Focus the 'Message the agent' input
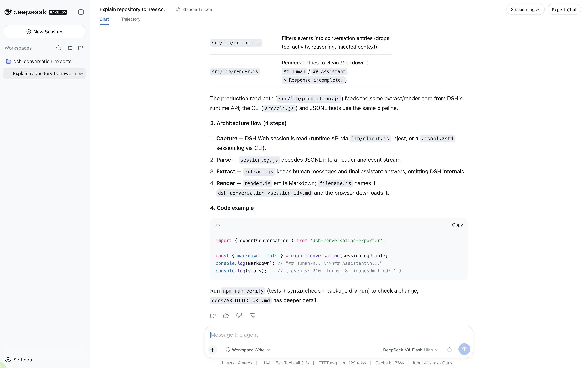The image size is (588, 368). click(339, 335)
